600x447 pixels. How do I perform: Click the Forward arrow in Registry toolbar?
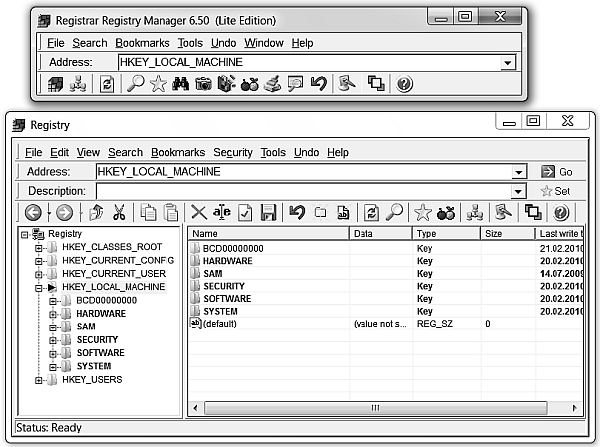(x=64, y=212)
